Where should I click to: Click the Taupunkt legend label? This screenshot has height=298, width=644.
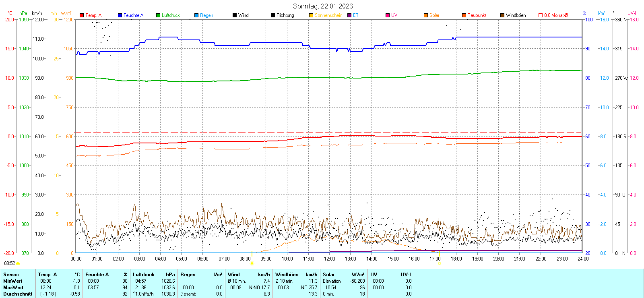pyautogui.click(x=477, y=15)
